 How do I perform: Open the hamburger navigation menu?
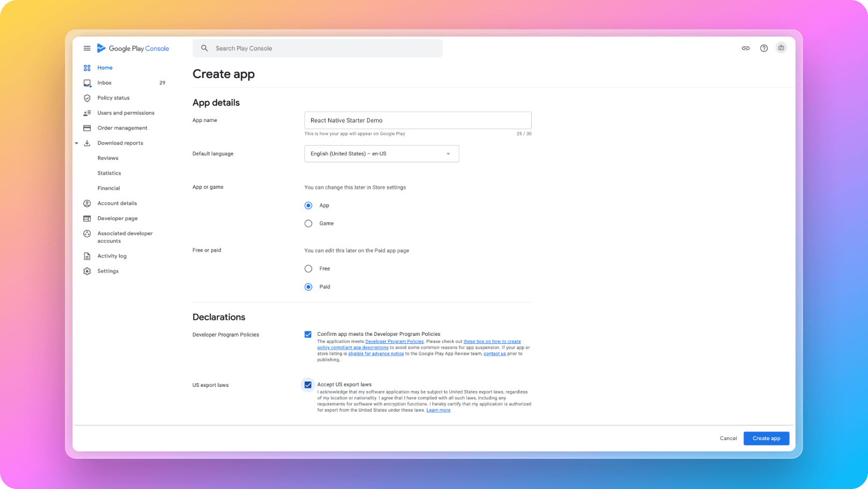87,48
